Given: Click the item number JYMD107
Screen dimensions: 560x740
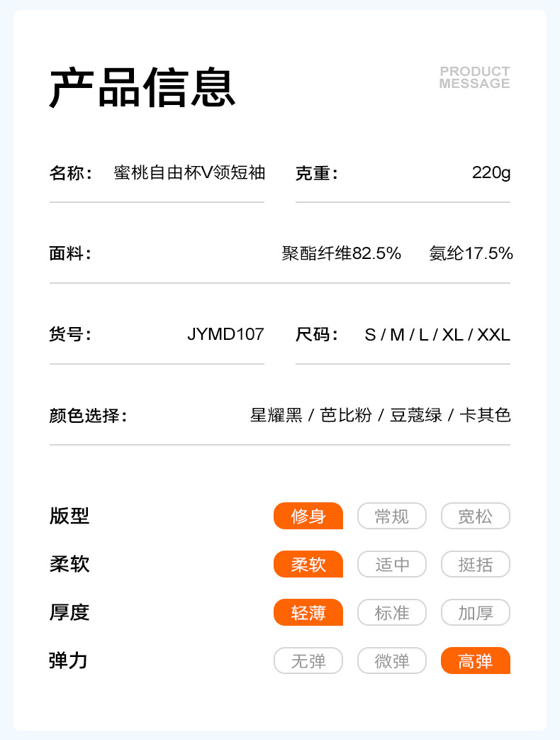Looking at the screenshot, I should pyautogui.click(x=225, y=334).
